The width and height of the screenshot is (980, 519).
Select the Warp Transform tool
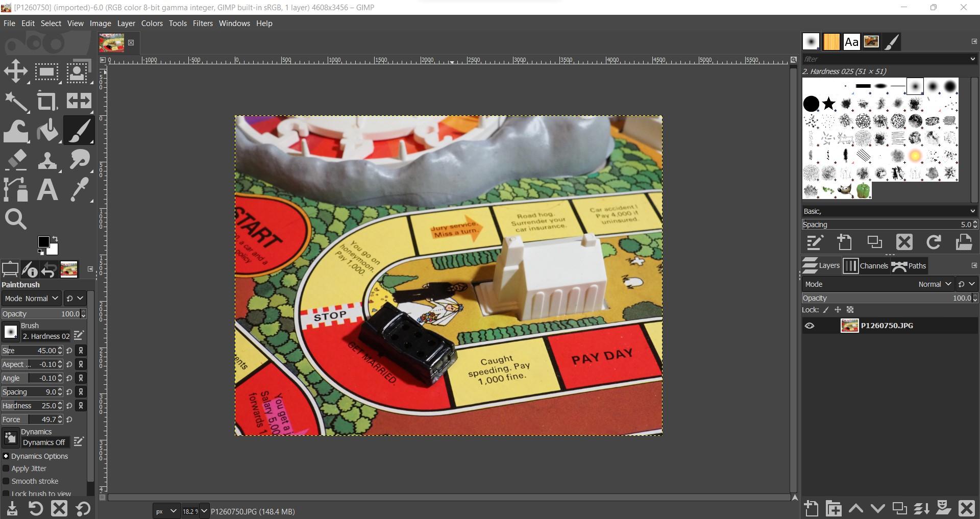16,131
